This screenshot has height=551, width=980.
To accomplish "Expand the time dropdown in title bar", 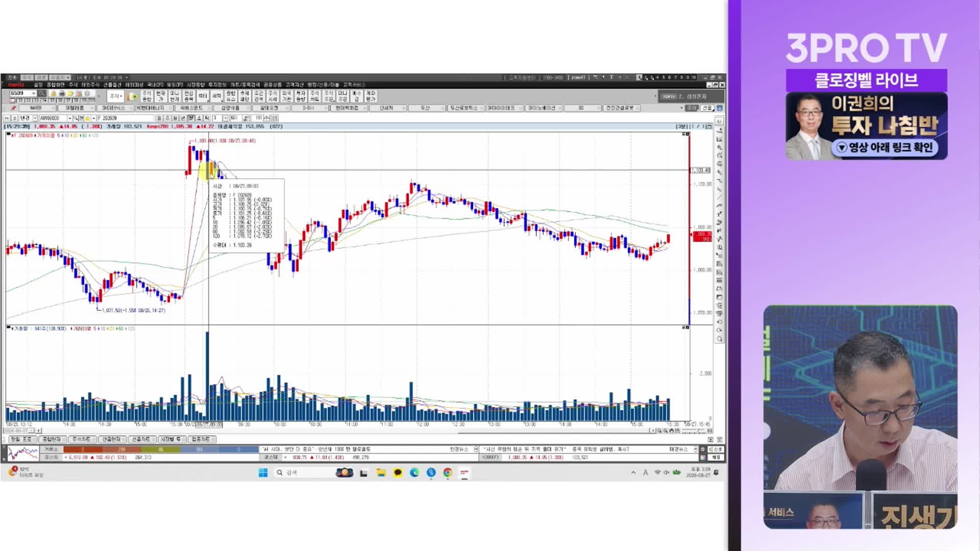I will [127, 78].
